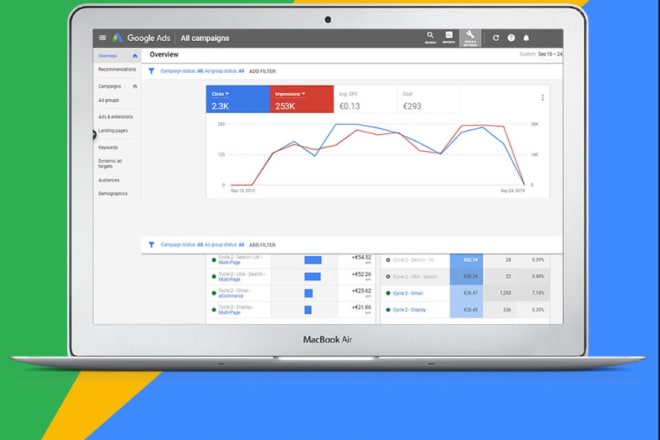The width and height of the screenshot is (660, 440).
Task: Open the hamburger navigation menu
Action: [x=102, y=38]
